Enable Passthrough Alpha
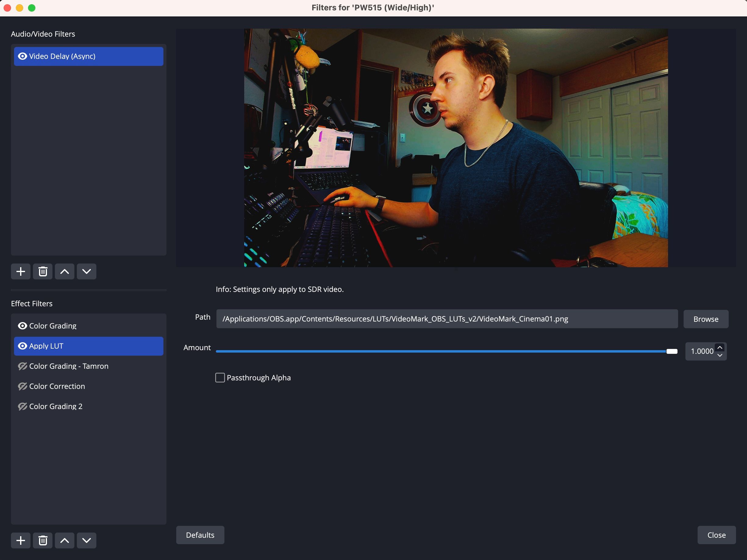The image size is (747, 560). pyautogui.click(x=220, y=377)
